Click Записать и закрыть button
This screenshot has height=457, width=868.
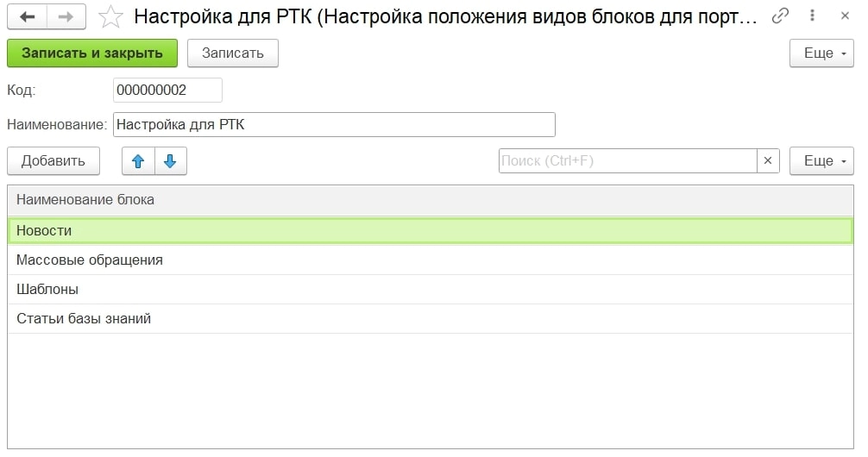(92, 53)
